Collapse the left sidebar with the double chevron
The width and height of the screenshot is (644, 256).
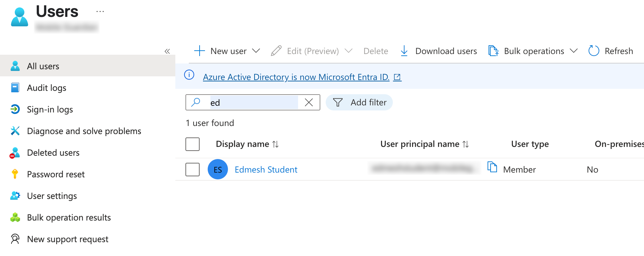tap(167, 51)
